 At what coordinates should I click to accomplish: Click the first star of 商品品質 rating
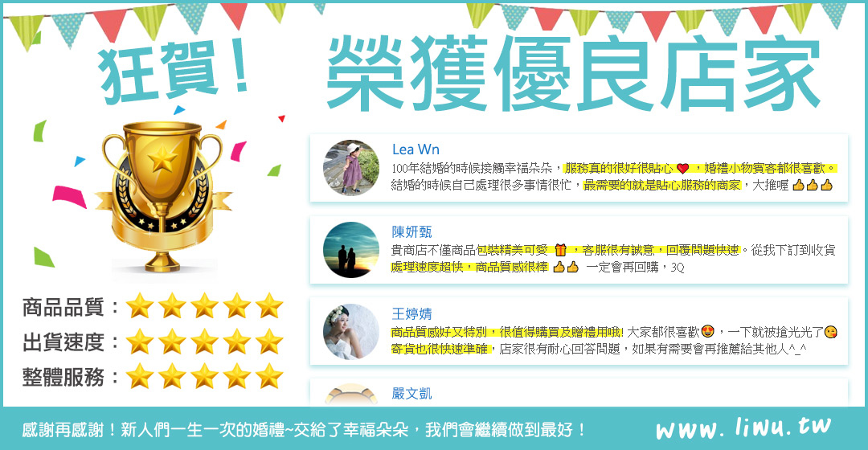pos(140,305)
